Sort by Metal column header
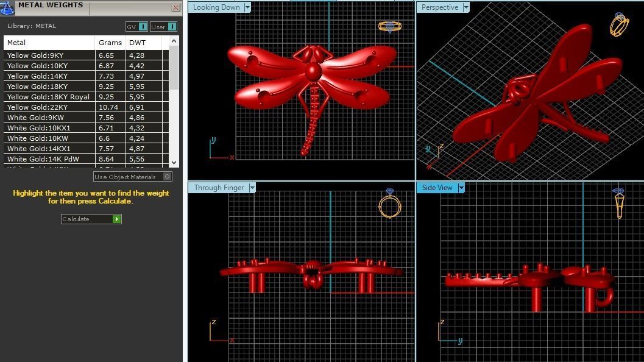This screenshot has width=644, height=362. 49,43
